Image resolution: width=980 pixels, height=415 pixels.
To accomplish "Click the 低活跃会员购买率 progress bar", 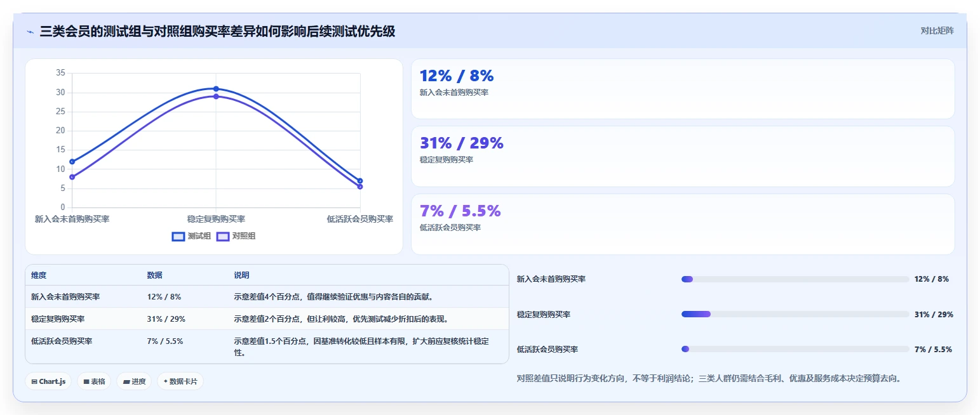I will coord(795,349).
